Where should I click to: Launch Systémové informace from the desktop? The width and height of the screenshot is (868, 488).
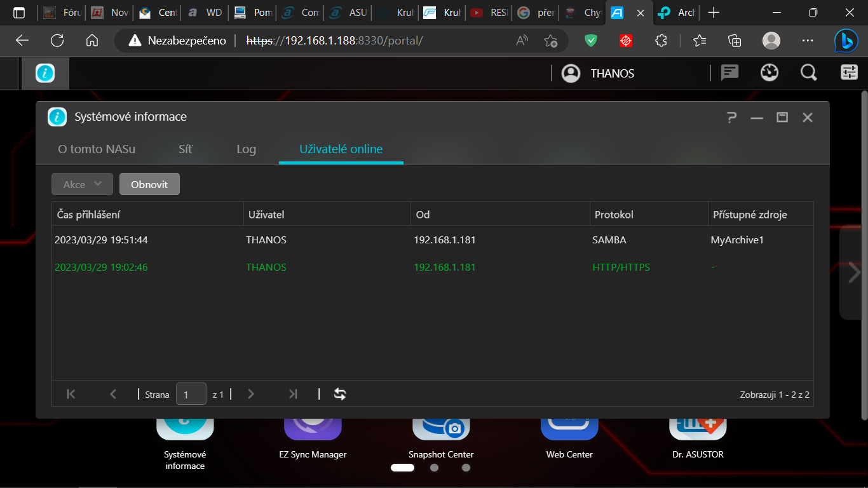(x=185, y=445)
